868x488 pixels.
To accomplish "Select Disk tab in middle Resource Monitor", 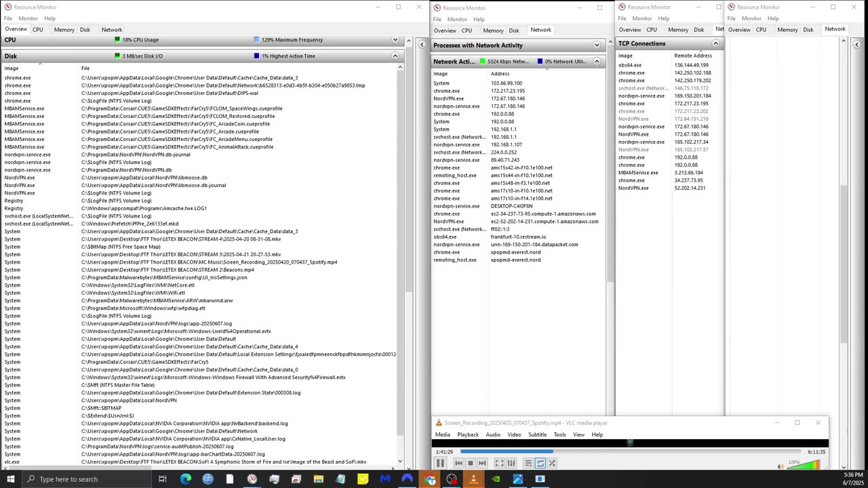I will 514,30.
